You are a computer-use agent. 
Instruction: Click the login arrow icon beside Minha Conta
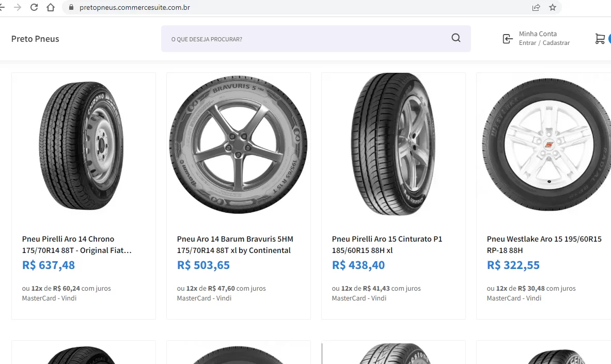pos(507,39)
